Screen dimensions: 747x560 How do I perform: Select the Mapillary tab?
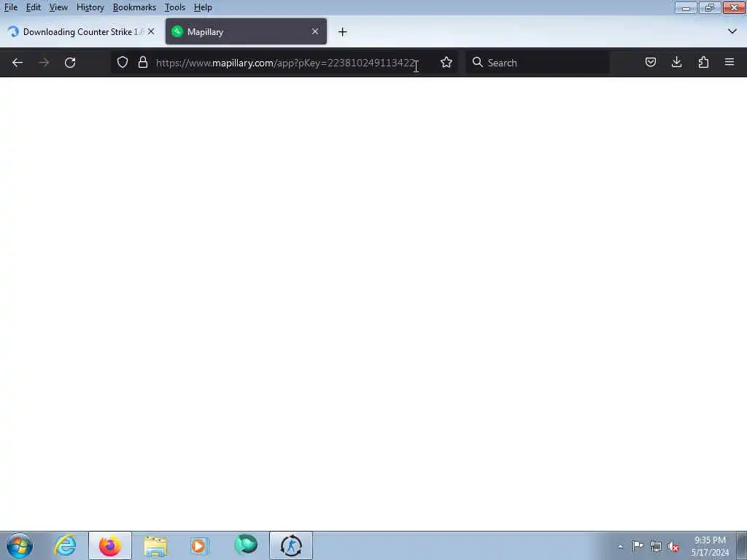click(x=246, y=32)
